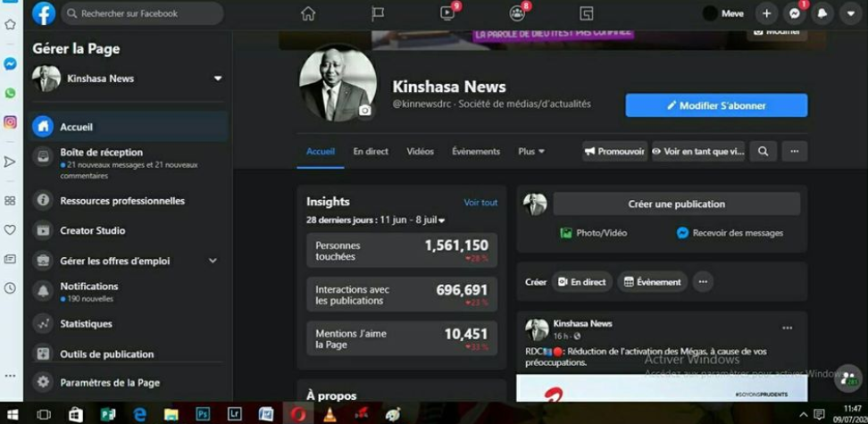
Task: Open the page options three-dot button
Action: [795, 151]
